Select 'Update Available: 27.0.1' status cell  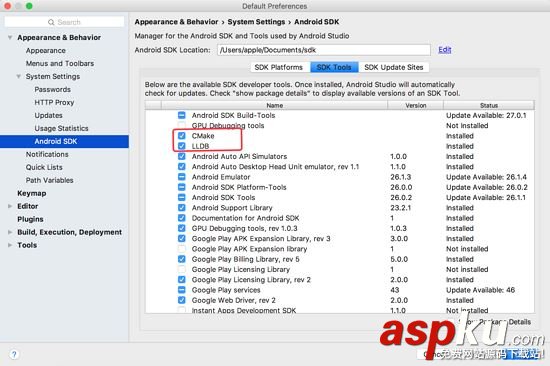click(x=486, y=115)
